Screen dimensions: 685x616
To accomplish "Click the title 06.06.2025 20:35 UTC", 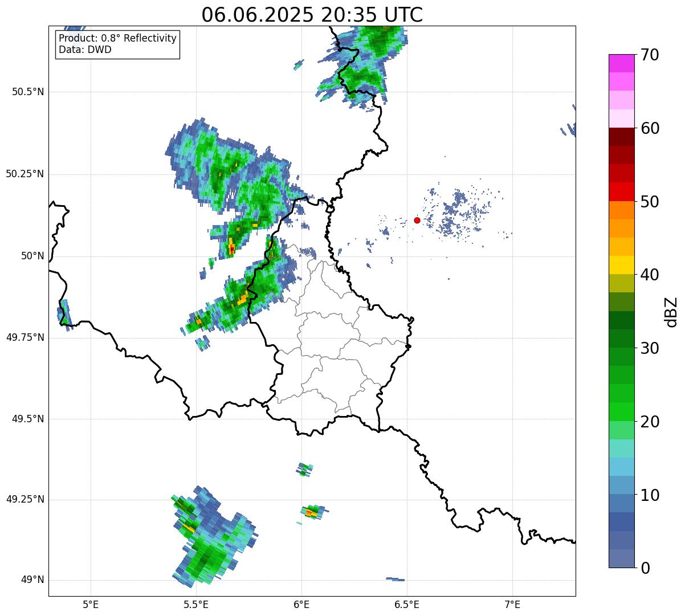I will point(312,15).
